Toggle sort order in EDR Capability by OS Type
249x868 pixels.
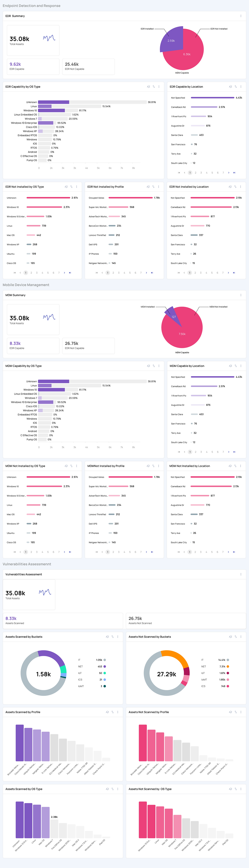click(x=153, y=87)
